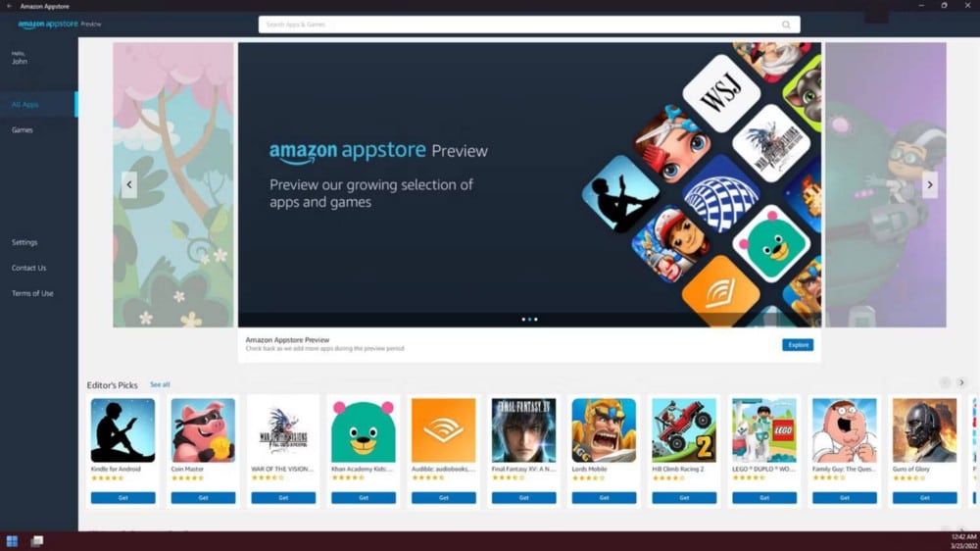Get Final Fantasy XV
Screen dimensions: 980x551
click(x=523, y=498)
